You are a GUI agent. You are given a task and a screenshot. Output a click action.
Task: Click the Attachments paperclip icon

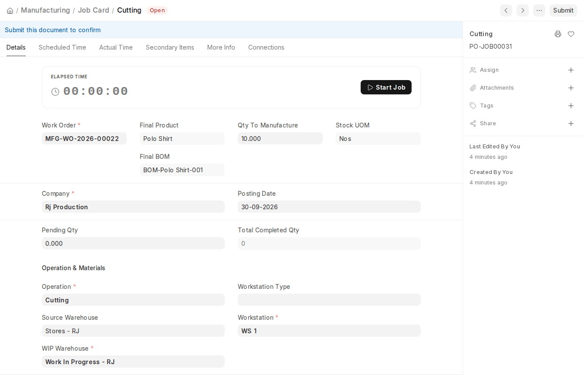(x=473, y=88)
